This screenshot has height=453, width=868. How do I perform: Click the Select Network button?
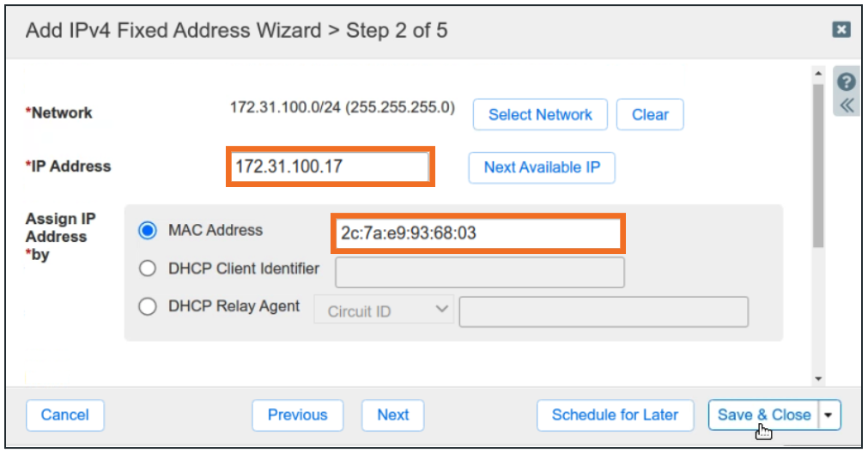(x=540, y=115)
